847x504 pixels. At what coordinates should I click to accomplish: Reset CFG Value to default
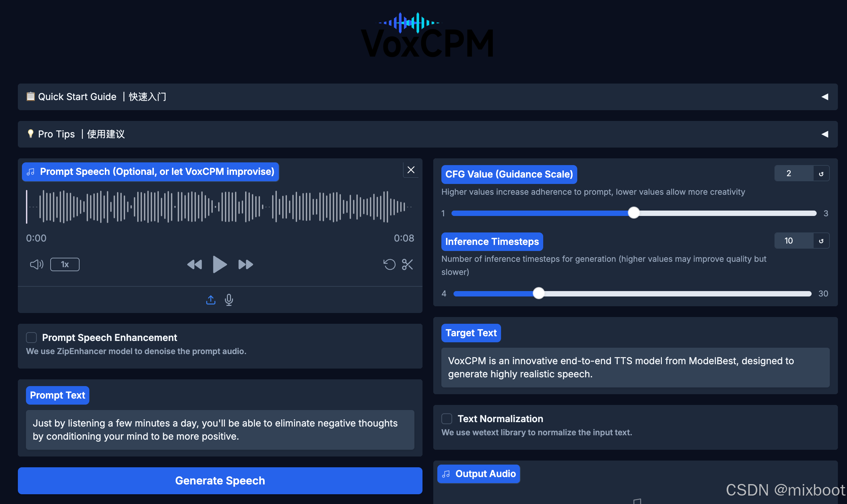click(821, 174)
